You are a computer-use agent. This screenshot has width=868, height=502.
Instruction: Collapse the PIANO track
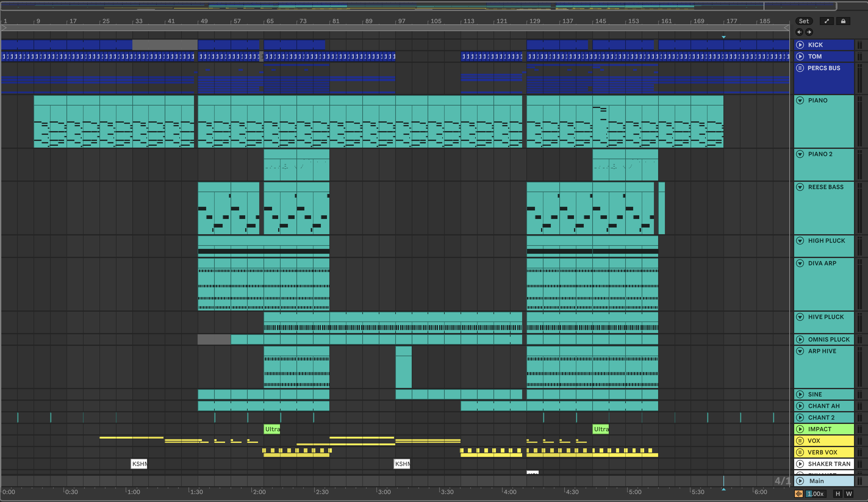800,100
